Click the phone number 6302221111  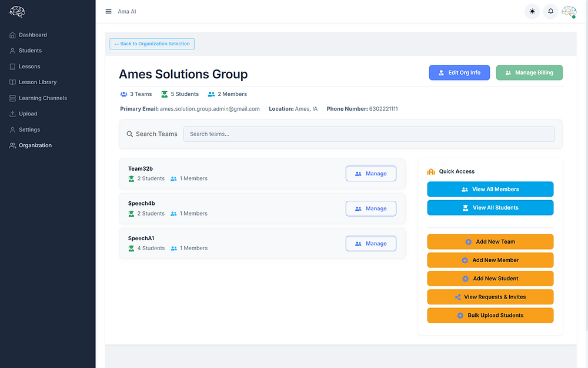coord(383,109)
